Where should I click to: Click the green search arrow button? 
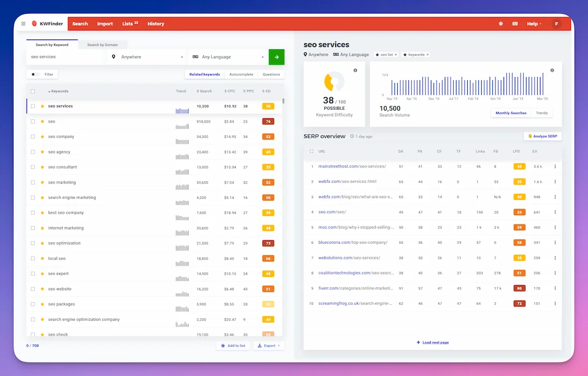click(276, 57)
